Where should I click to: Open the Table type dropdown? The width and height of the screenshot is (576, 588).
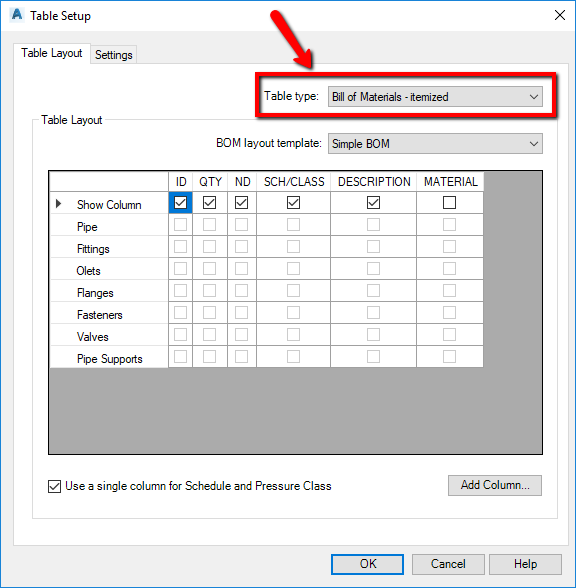(435, 97)
